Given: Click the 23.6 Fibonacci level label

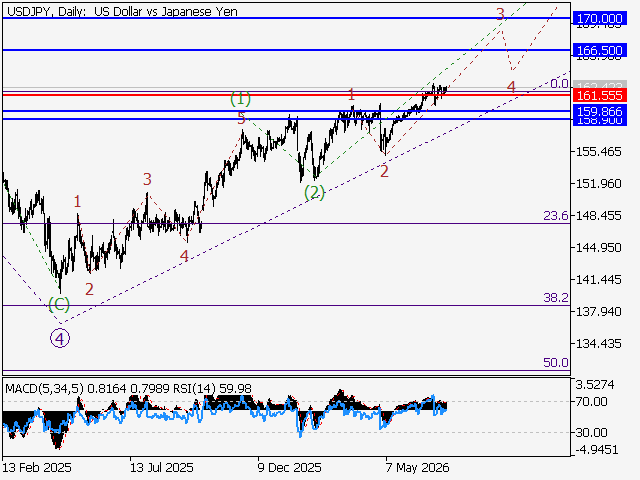Looking at the screenshot, I should pyautogui.click(x=556, y=216).
